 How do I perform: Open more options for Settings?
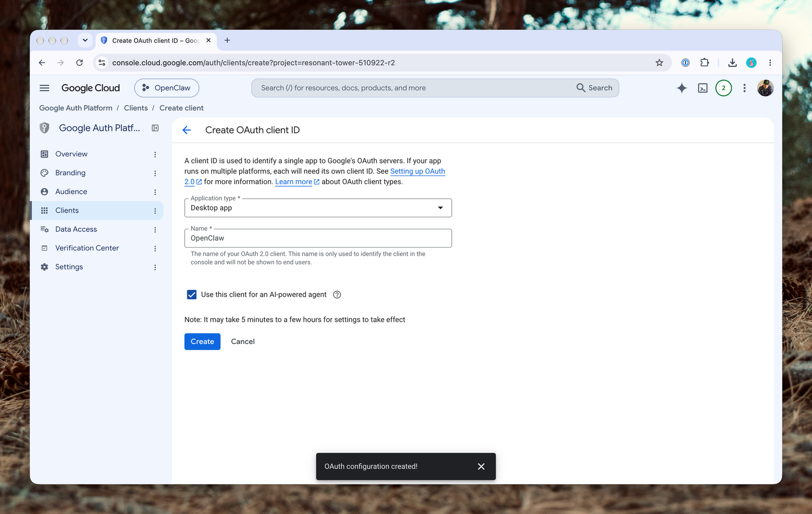(x=155, y=267)
